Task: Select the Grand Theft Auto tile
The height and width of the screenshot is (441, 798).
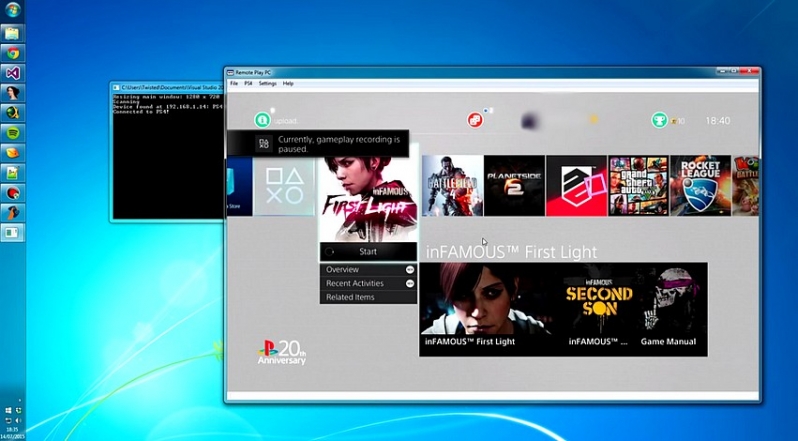Action: tap(639, 186)
